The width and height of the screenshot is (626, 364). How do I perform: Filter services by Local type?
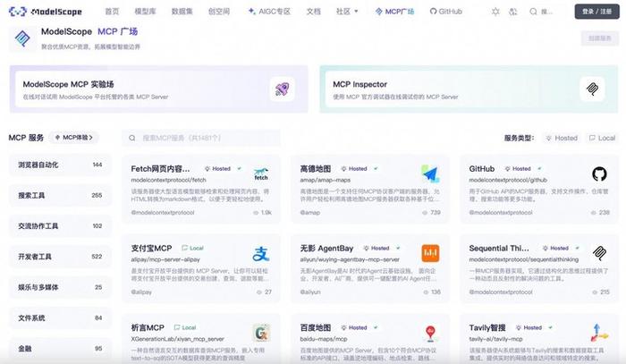click(x=603, y=138)
